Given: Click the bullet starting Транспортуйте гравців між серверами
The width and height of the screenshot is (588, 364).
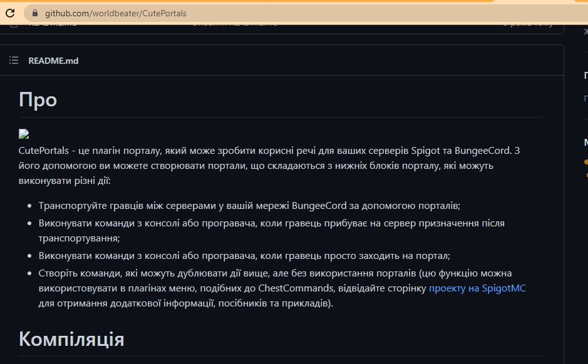Looking at the screenshot, I should point(249,206).
